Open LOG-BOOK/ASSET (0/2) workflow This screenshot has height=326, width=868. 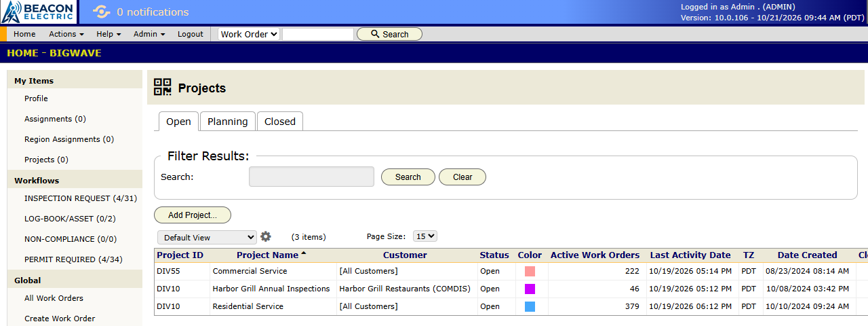pyautogui.click(x=70, y=219)
